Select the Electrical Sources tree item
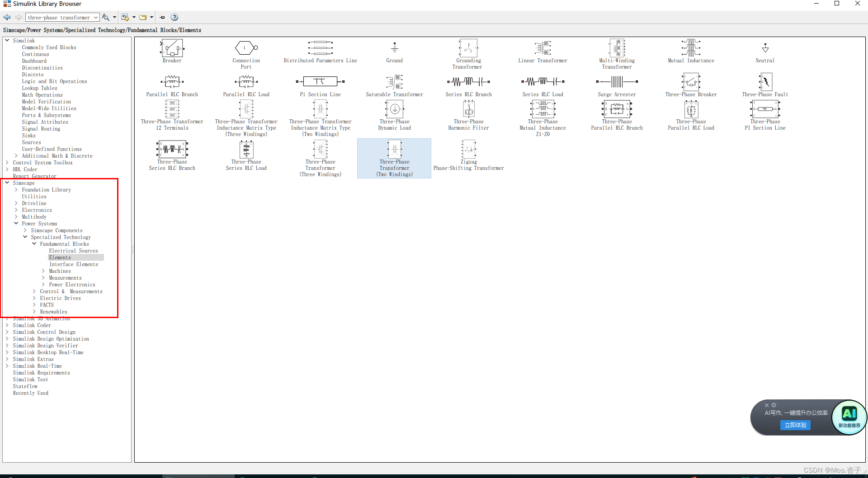The height and width of the screenshot is (478, 868). (x=73, y=250)
